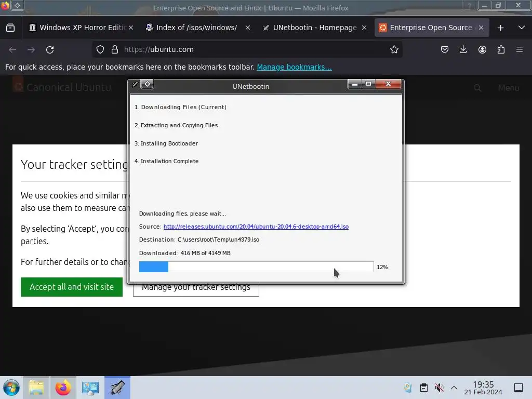Minimize the UNetbootin window

[x=354, y=84]
